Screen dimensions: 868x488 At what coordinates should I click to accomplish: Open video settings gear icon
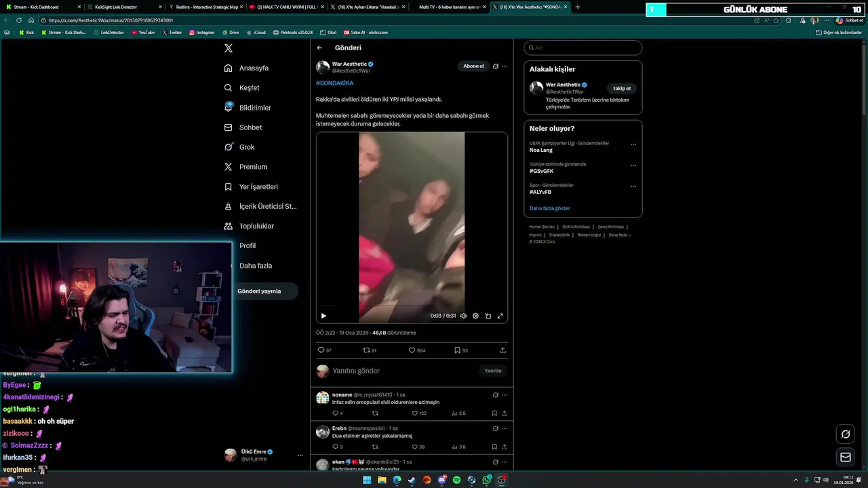click(x=475, y=316)
